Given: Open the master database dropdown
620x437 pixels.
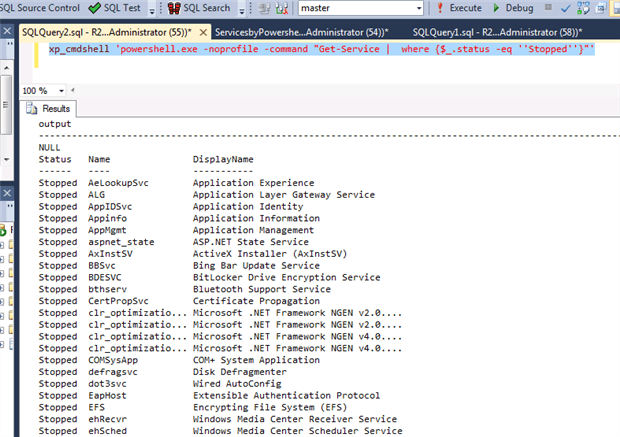Looking at the screenshot, I should click(419, 8).
